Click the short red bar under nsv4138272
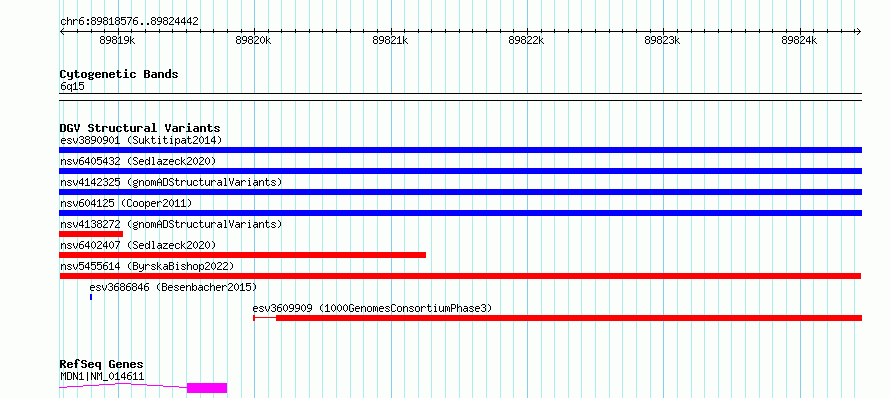The image size is (890, 398). click(91, 234)
